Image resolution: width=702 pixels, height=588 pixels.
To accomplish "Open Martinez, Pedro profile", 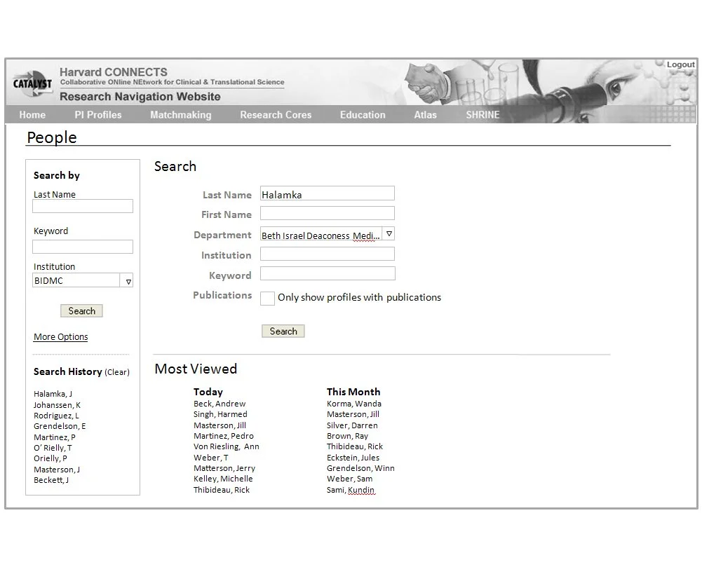I will click(x=224, y=436).
